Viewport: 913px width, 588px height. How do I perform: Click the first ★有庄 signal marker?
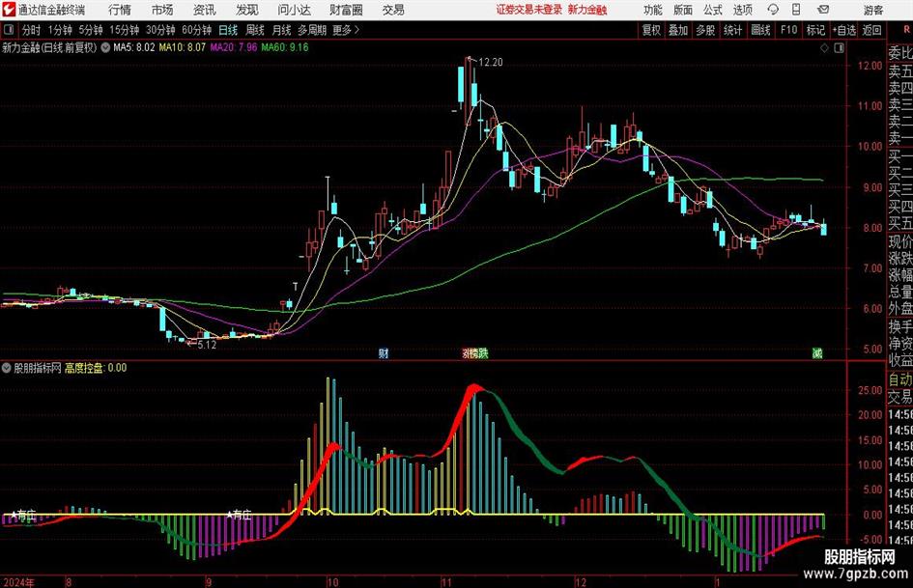[24, 515]
